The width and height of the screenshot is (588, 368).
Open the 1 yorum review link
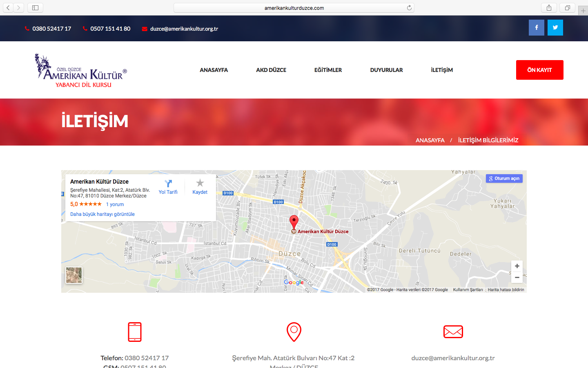point(115,204)
